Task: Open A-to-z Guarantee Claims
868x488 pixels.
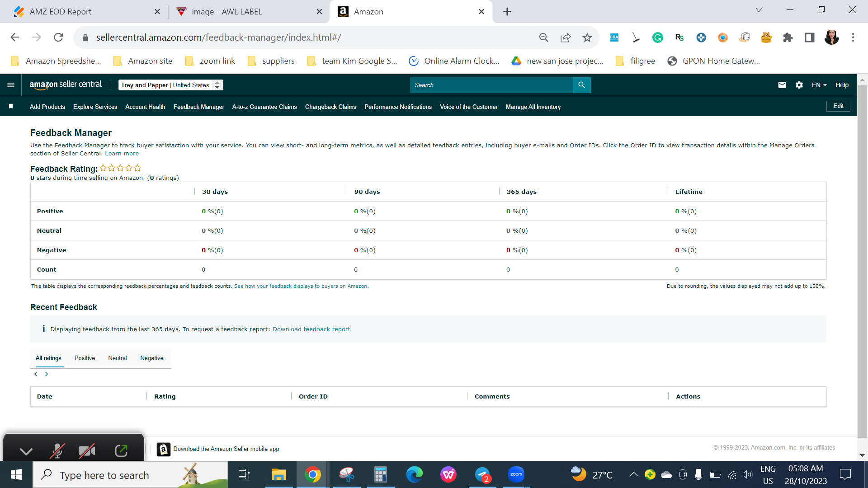Action: tap(264, 107)
